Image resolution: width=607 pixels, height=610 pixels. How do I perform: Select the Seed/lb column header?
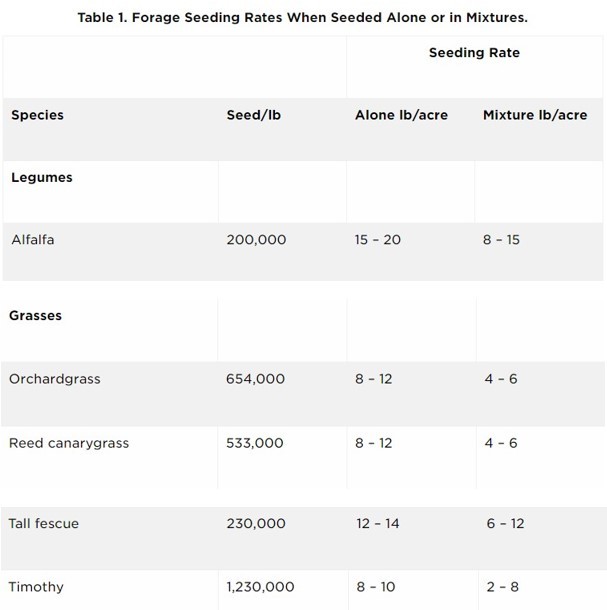(254, 115)
